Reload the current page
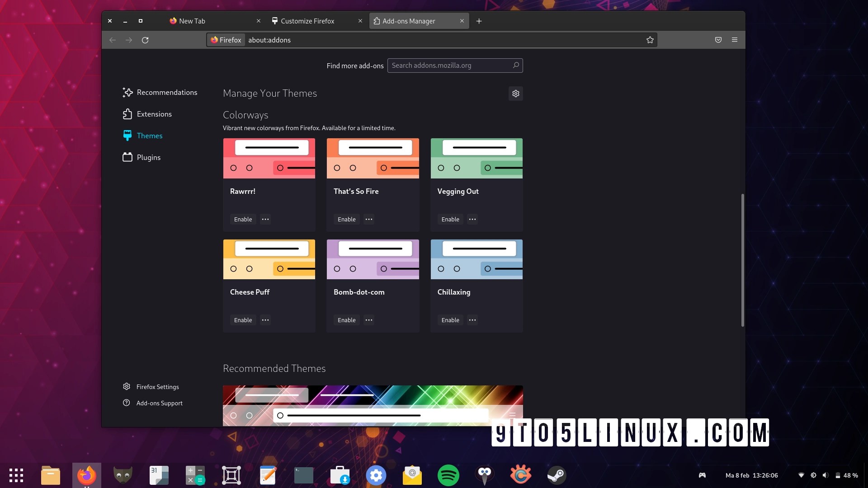 tap(145, 40)
